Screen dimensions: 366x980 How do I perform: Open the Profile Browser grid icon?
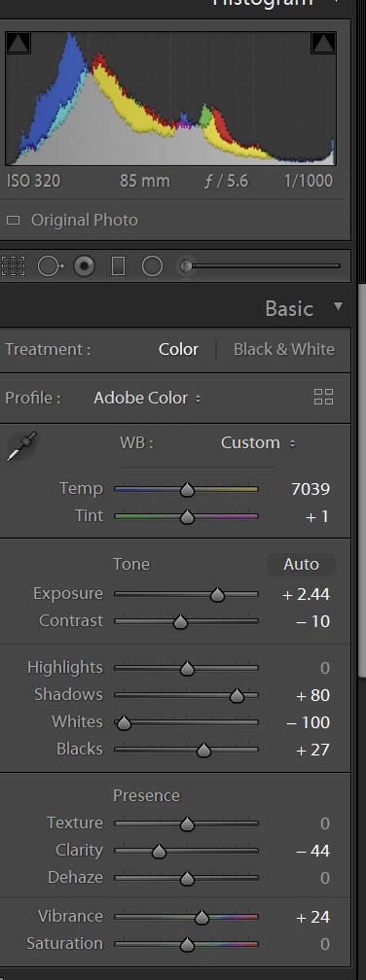pyautogui.click(x=323, y=397)
